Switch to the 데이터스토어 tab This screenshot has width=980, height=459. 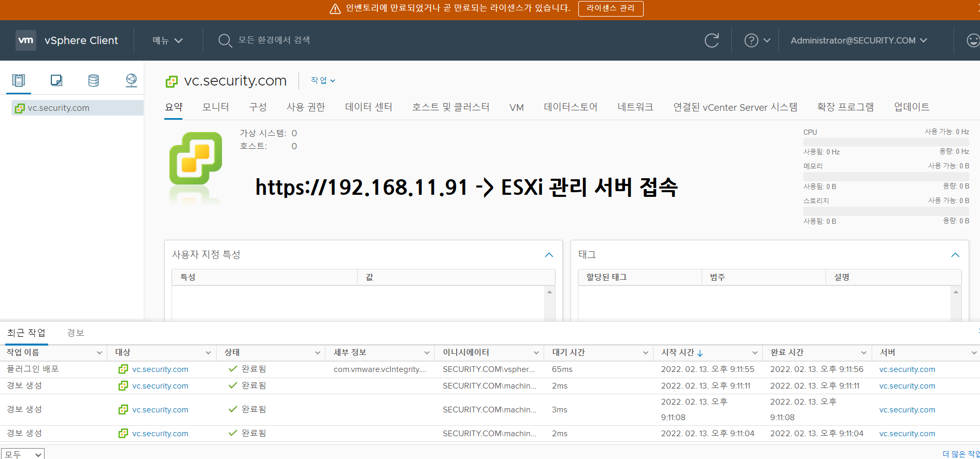tap(570, 107)
